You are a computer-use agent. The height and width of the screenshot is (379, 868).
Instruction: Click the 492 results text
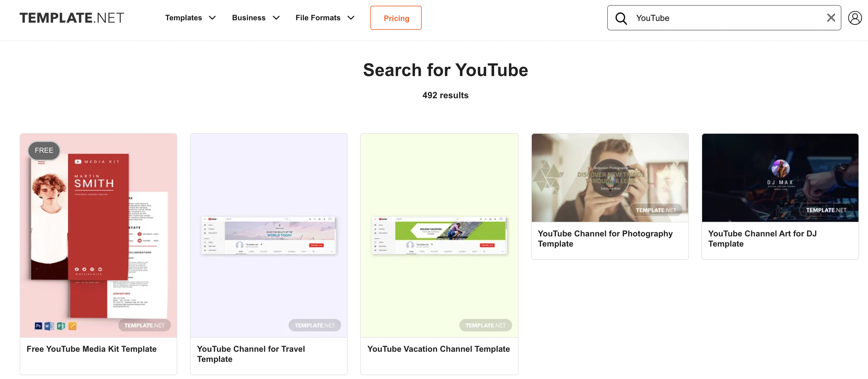(445, 95)
